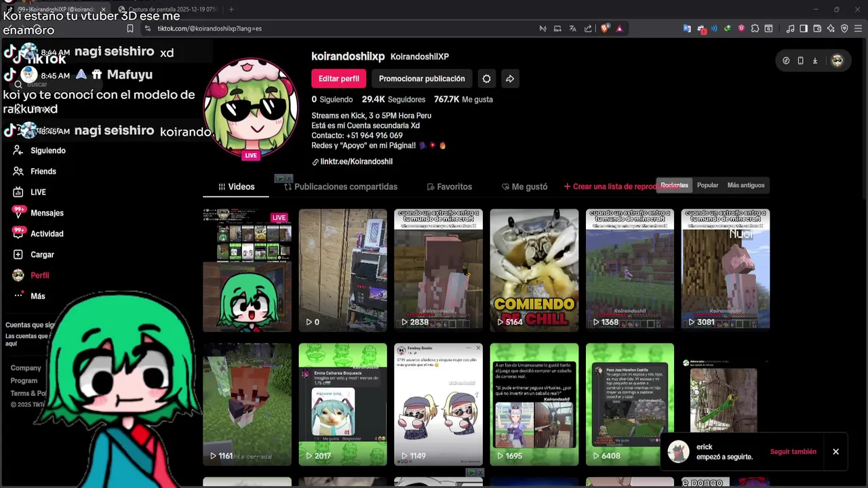Screen dimensions: 868x488
Task: Click the Brave Rewards triangle icon
Action: [x=619, y=28]
